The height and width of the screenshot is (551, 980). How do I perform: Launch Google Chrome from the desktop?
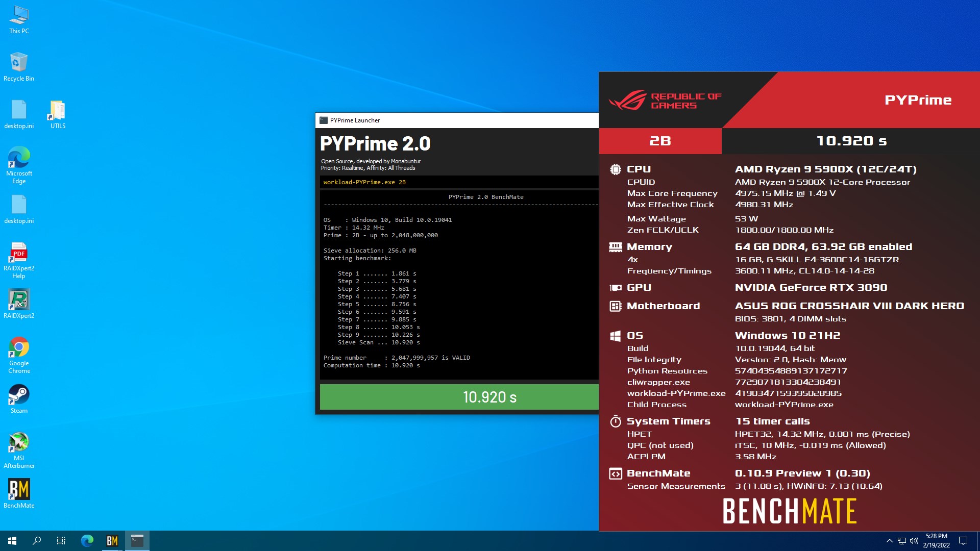tap(19, 355)
